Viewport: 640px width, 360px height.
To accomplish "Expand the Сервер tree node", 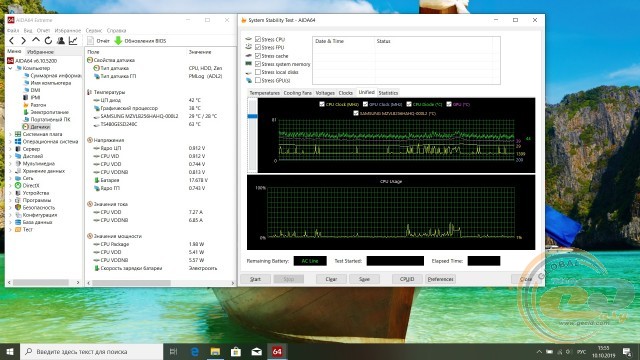I will 11,149.
